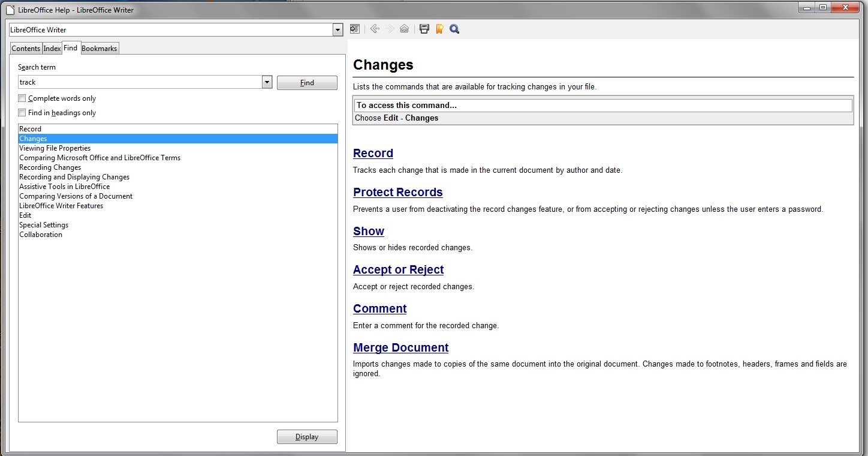Image resolution: width=868 pixels, height=456 pixels.
Task: Click the Display button
Action: click(307, 437)
